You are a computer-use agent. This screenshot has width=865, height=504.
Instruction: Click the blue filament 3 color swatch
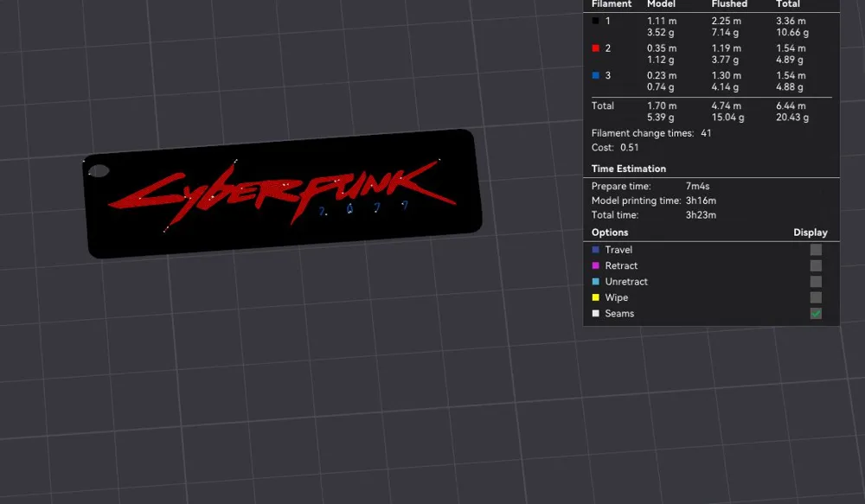pyautogui.click(x=596, y=75)
